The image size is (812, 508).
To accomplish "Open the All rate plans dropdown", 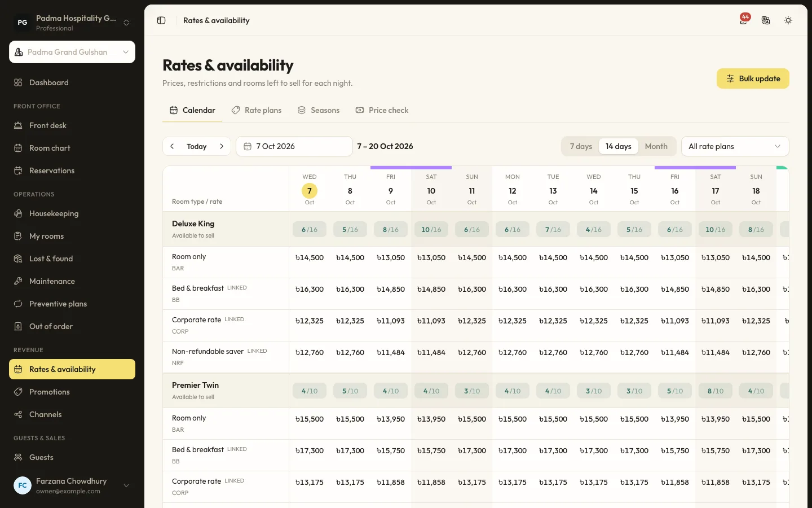I will coord(735,146).
